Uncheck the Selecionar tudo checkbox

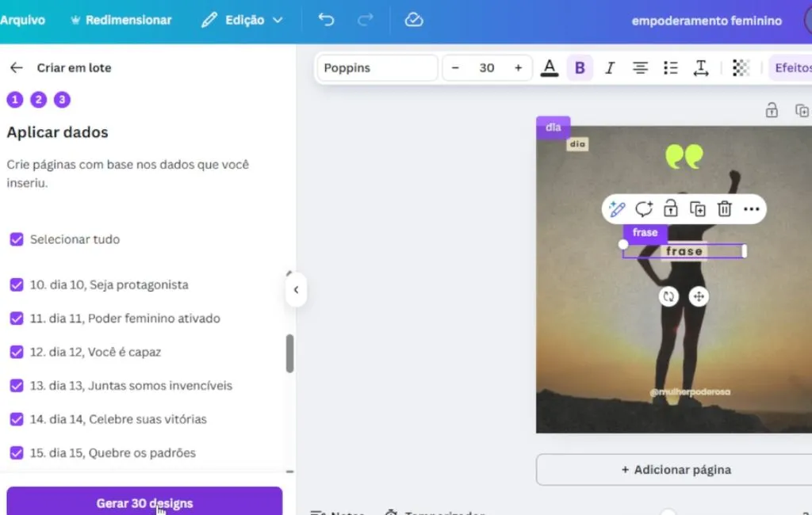click(x=17, y=239)
